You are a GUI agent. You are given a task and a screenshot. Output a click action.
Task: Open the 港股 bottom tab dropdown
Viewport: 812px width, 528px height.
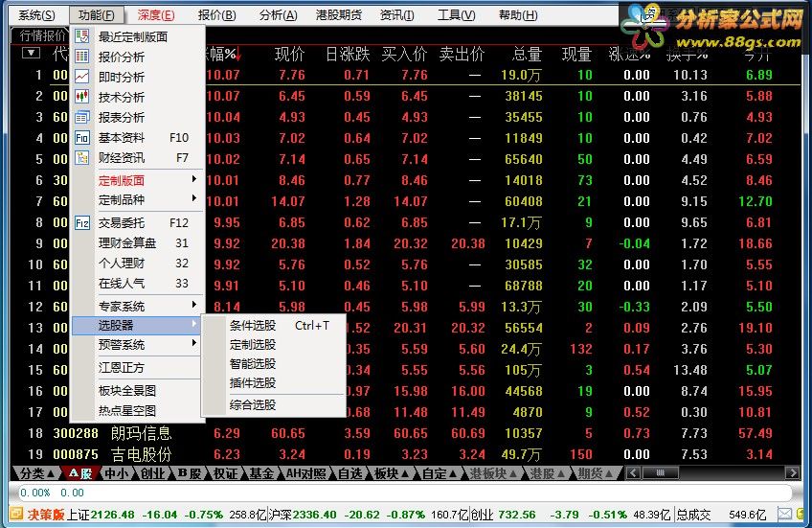coord(549,473)
